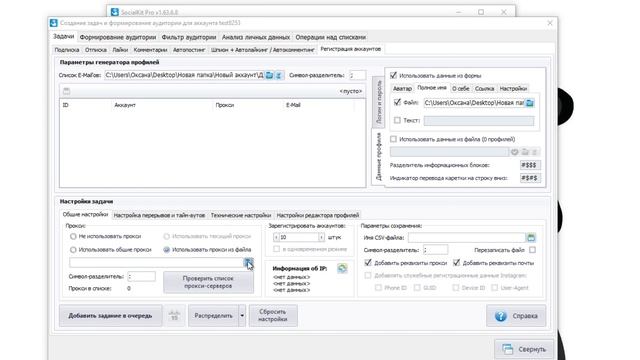Click Сбросить настройки button

(273, 316)
